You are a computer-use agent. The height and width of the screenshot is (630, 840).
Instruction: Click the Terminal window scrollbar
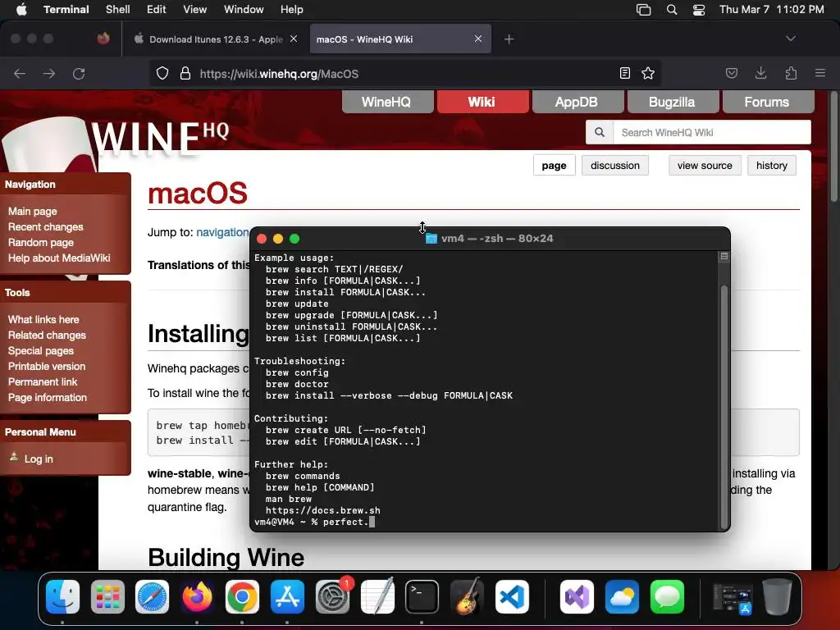point(724,407)
